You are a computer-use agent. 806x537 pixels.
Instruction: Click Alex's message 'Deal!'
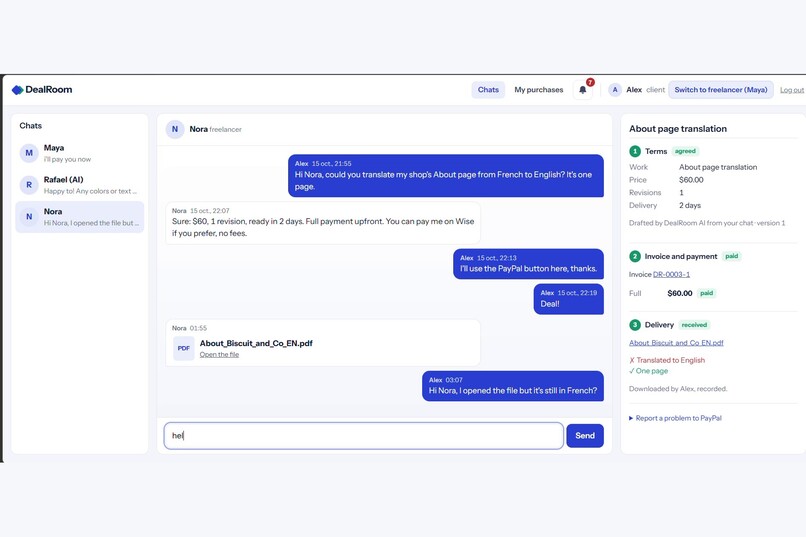(569, 299)
